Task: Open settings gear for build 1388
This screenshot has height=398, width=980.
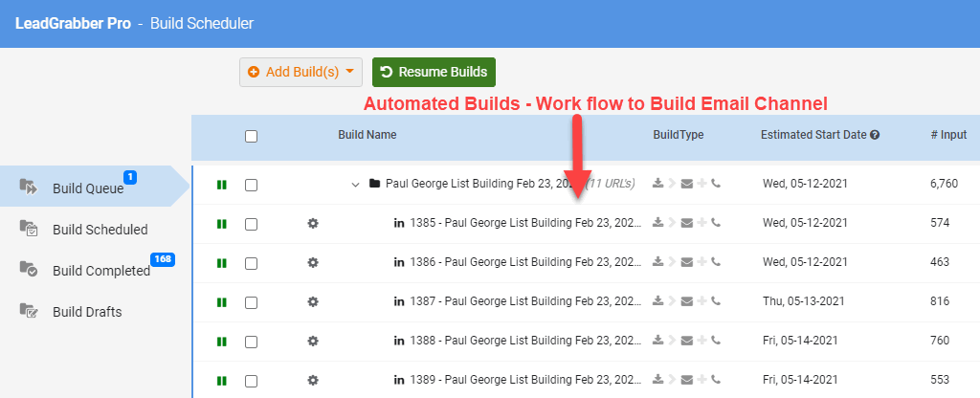Action: (x=313, y=342)
